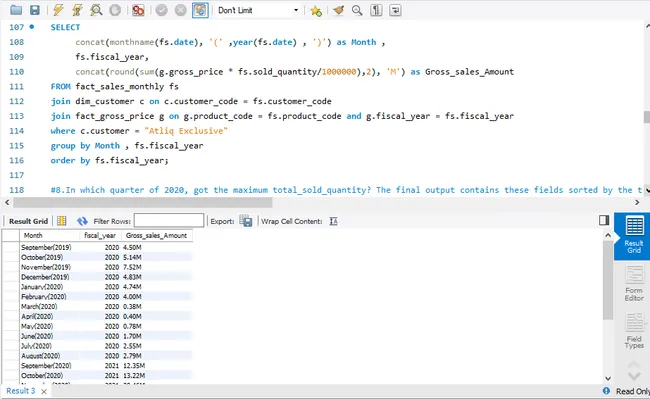Open a SQL script file with folder icon

[16, 10]
